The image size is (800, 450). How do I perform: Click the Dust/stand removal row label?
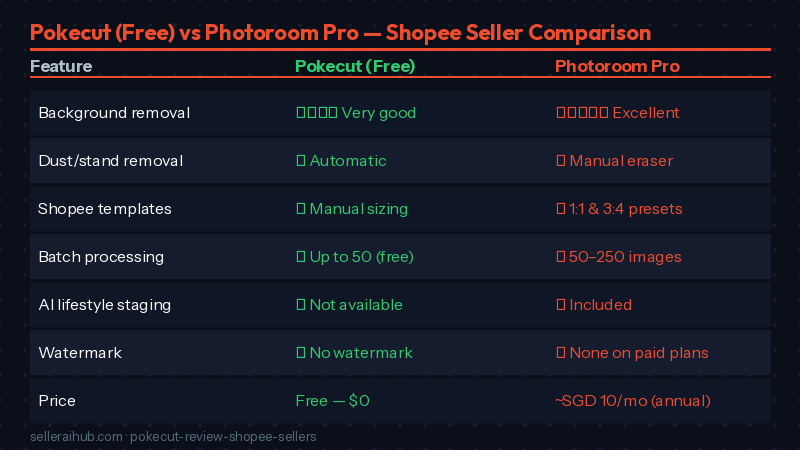coord(110,161)
